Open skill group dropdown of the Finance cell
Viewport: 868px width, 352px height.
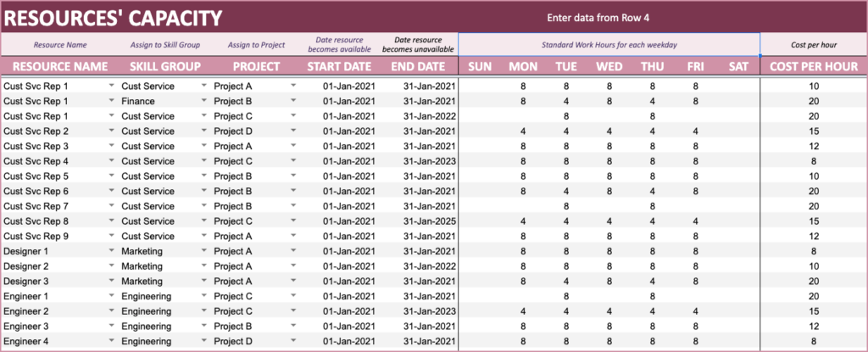coord(205,101)
